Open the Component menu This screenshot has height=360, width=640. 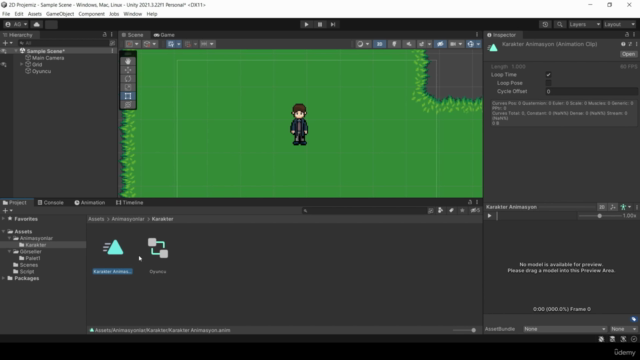pos(91,14)
